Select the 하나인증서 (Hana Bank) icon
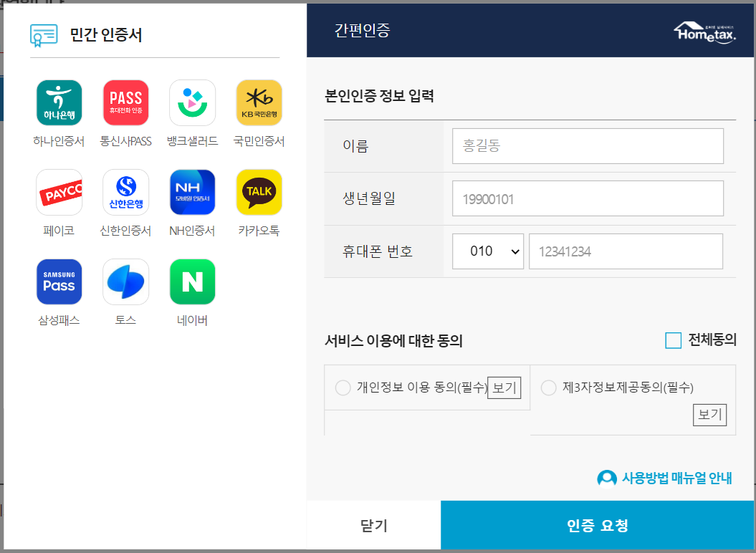Screen dimensions: 756x553 click(x=59, y=102)
